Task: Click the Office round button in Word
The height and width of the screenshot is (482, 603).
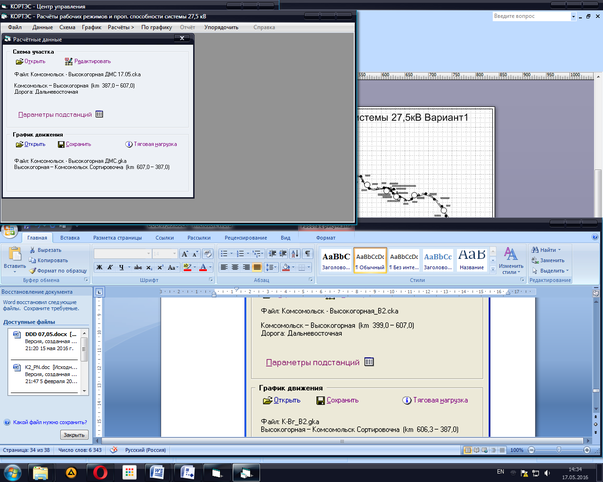Action: [10, 230]
